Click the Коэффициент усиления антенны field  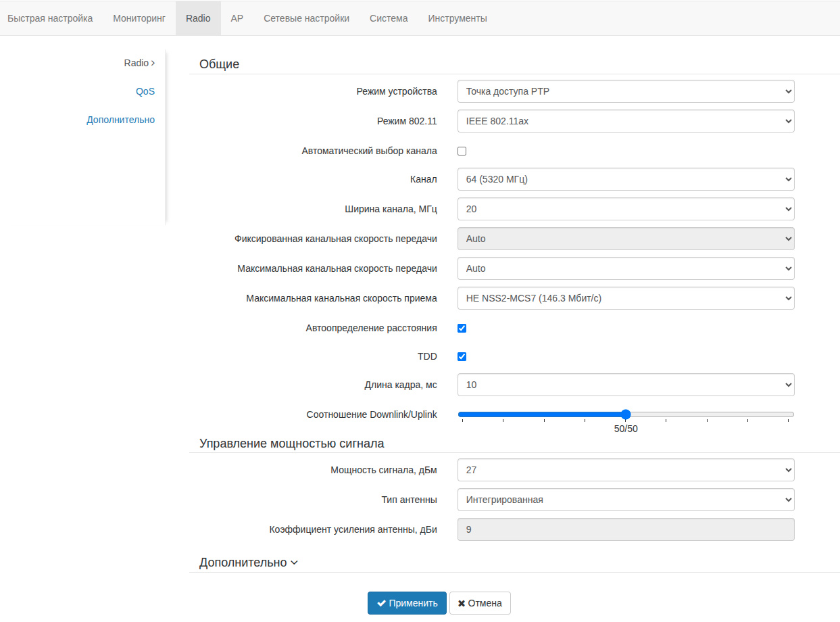pyautogui.click(x=625, y=530)
